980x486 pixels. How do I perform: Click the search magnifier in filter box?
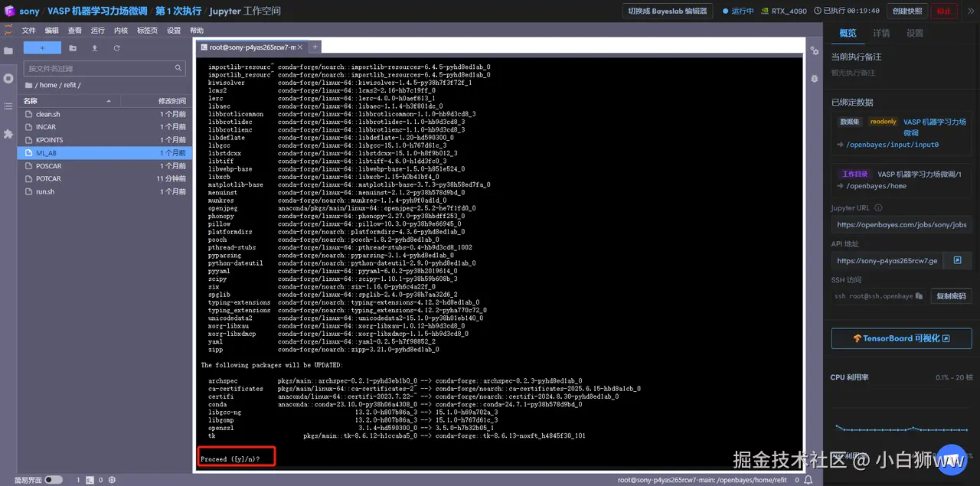click(x=178, y=68)
